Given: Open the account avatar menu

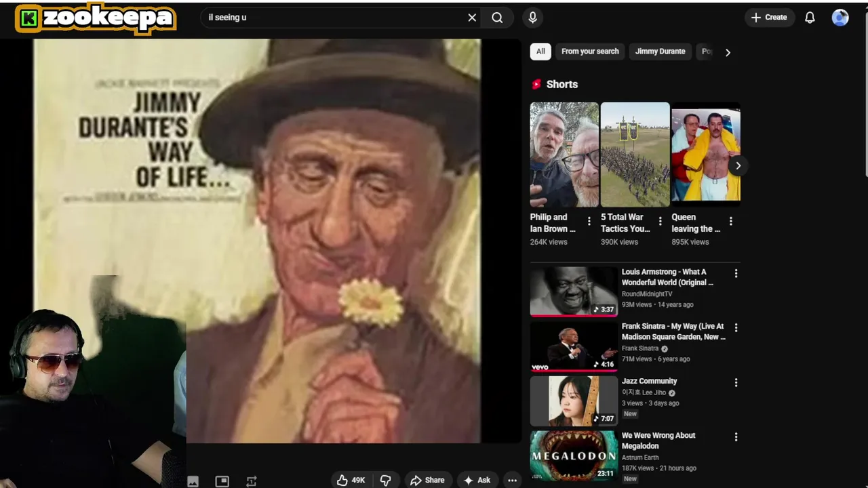Looking at the screenshot, I should (840, 18).
